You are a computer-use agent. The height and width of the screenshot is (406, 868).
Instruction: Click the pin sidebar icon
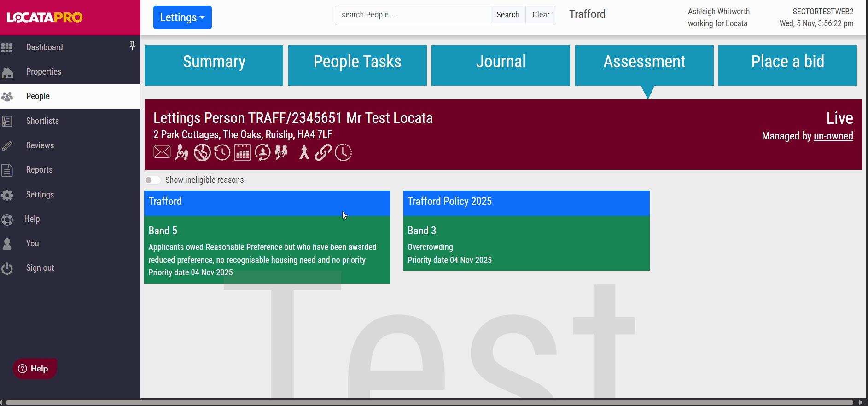[x=132, y=45]
